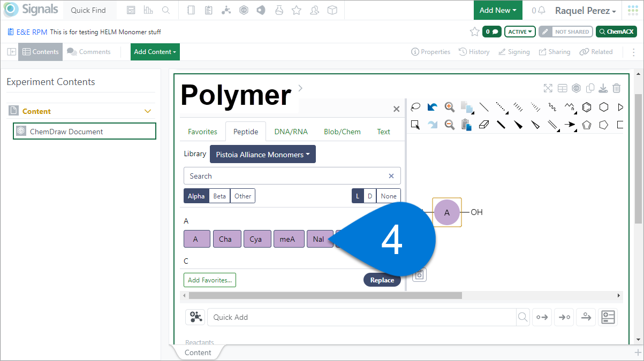Viewport: 644px width, 361px height.
Task: Toggle the None chirality filter
Action: point(389,196)
